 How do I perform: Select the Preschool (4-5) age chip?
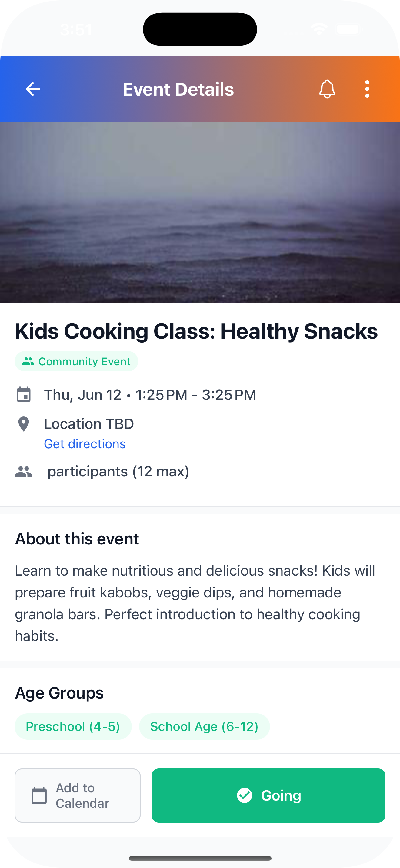pos(73,726)
